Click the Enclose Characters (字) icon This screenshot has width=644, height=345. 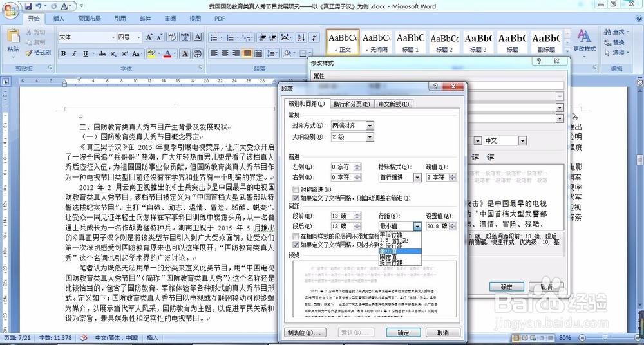click(x=198, y=54)
